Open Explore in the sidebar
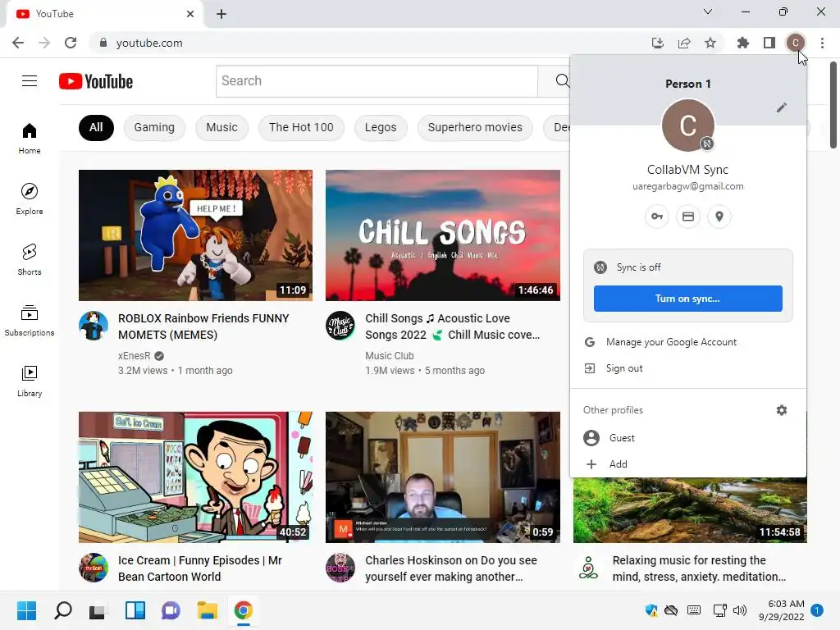Image resolution: width=840 pixels, height=630 pixels. (x=30, y=199)
